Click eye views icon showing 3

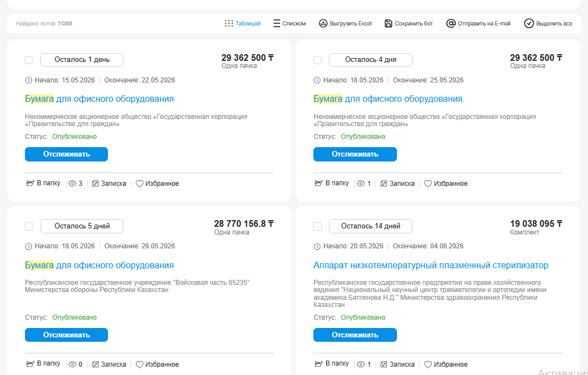coord(73,184)
